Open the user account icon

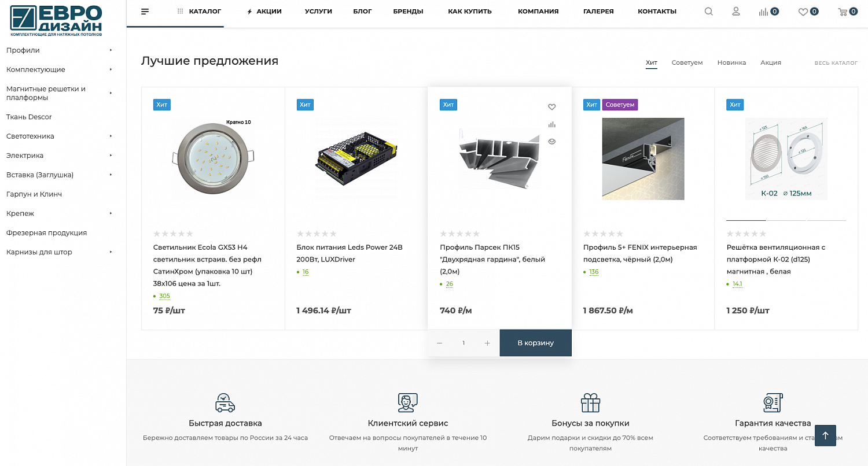pyautogui.click(x=736, y=12)
